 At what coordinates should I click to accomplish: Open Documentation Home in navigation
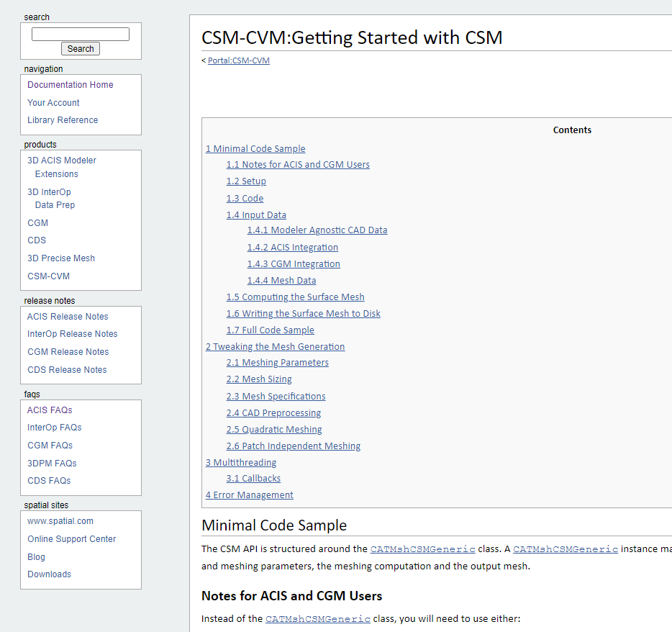pyautogui.click(x=71, y=85)
